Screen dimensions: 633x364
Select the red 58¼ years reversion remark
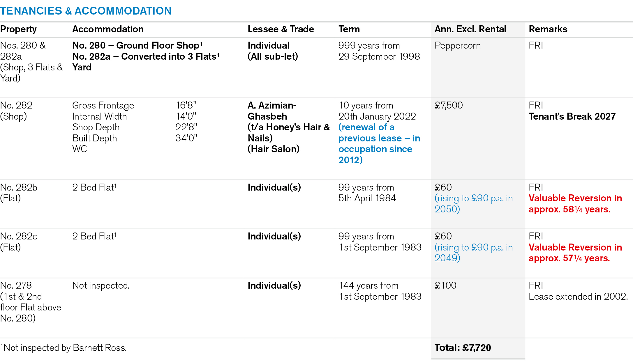pyautogui.click(x=575, y=204)
